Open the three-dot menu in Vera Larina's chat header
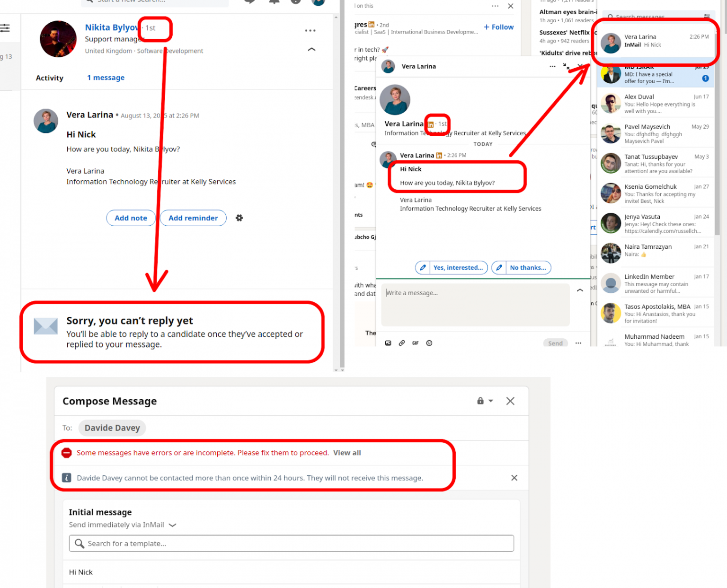The image size is (727, 588). pyautogui.click(x=552, y=67)
